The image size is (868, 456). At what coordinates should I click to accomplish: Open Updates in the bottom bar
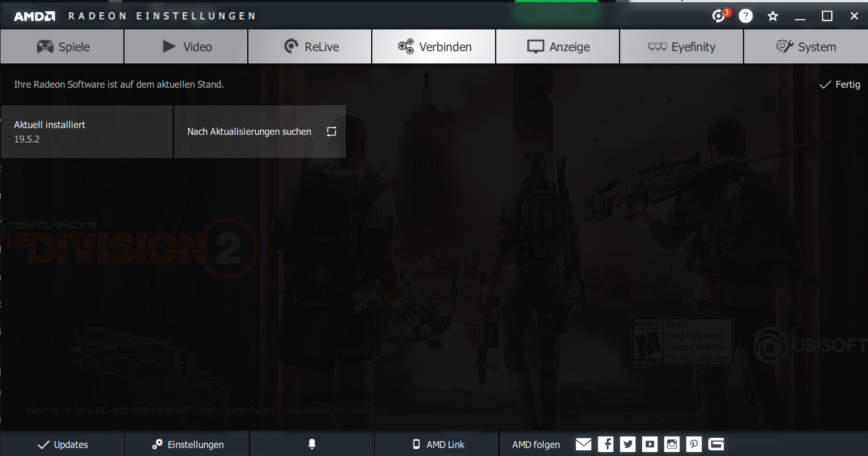point(62,444)
